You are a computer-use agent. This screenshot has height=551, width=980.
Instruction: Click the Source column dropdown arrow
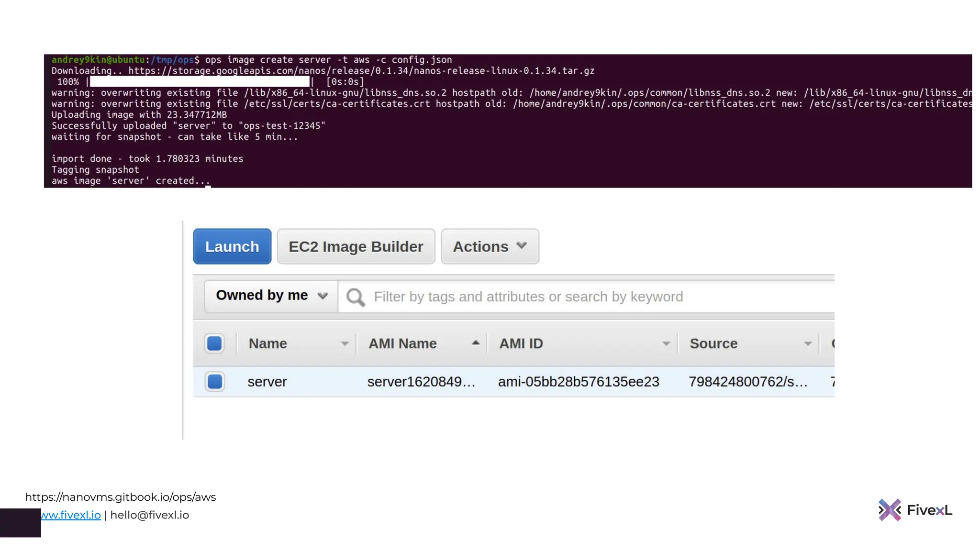pyautogui.click(x=808, y=344)
